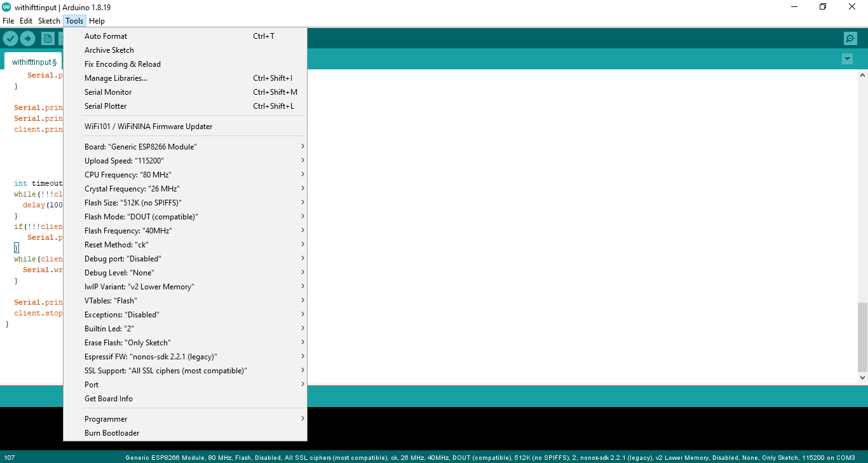Image resolution: width=868 pixels, height=463 pixels.
Task: Expand the Port submenu
Action: (x=92, y=384)
